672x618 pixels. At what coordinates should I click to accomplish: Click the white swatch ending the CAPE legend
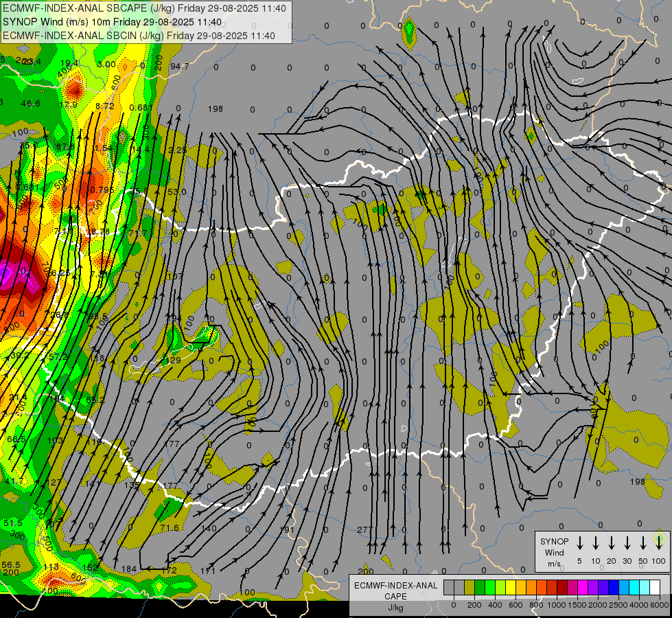tap(654, 587)
